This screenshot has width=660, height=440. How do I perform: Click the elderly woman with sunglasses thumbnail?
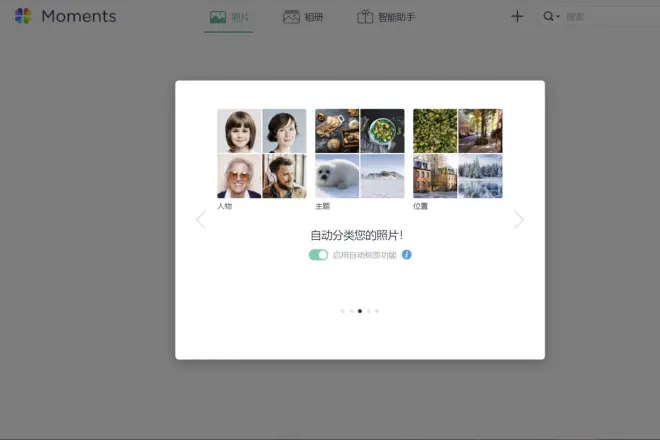pos(239,176)
